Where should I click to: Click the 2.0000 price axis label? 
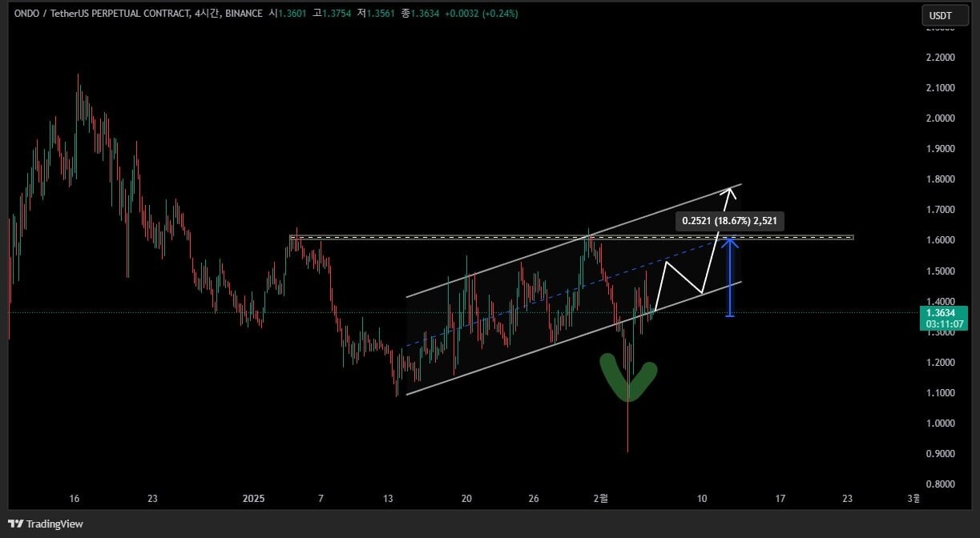(x=940, y=118)
